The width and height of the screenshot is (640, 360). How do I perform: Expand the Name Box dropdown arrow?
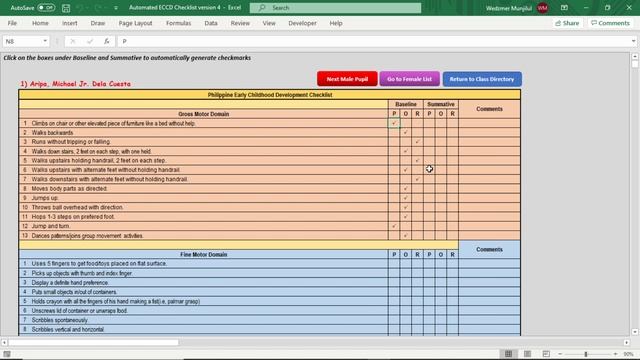(x=45, y=41)
